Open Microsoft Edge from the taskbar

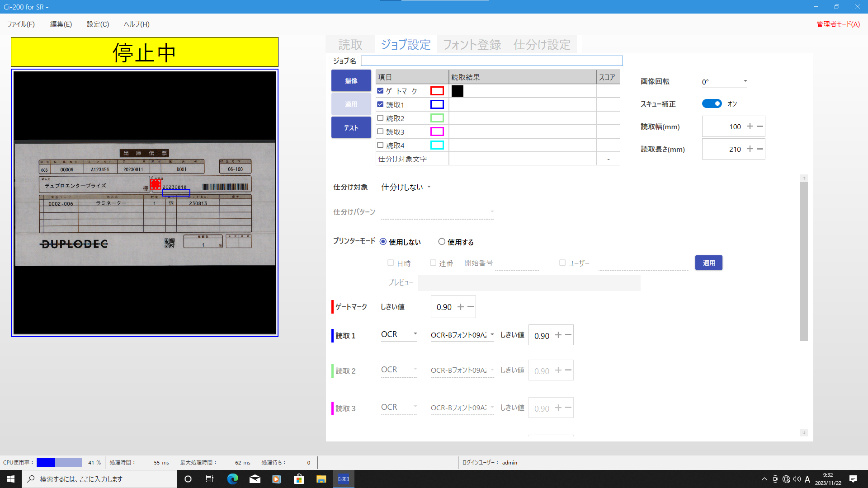click(232, 479)
